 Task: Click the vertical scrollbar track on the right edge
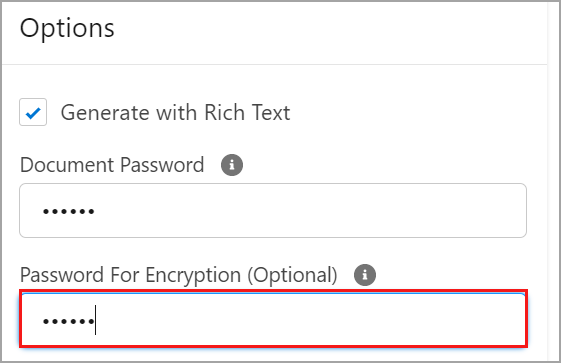pos(554,181)
